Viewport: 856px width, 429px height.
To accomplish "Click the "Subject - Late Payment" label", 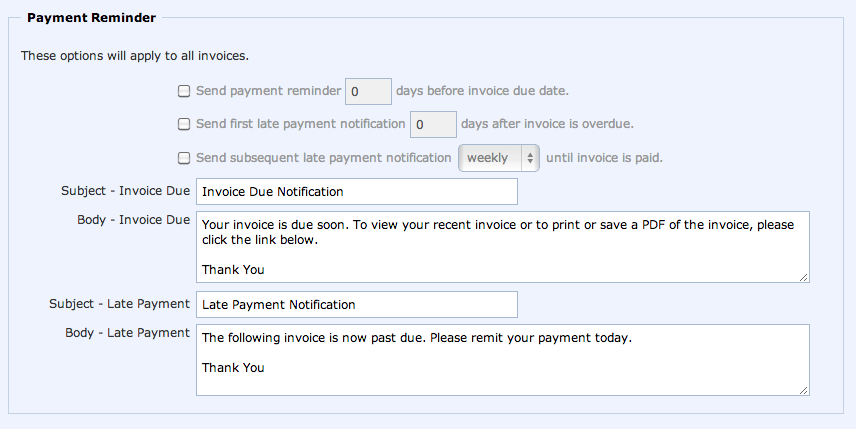I will click(x=119, y=303).
